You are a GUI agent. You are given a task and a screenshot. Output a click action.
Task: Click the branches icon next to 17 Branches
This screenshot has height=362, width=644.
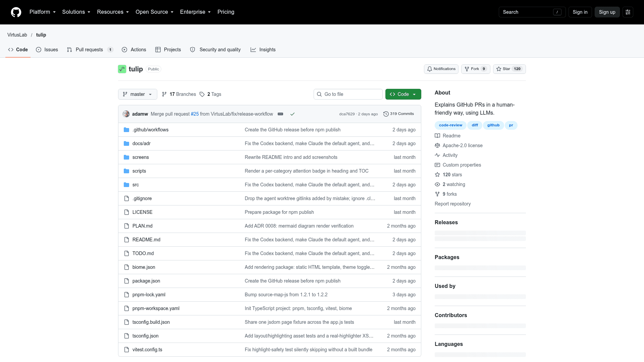click(x=164, y=94)
